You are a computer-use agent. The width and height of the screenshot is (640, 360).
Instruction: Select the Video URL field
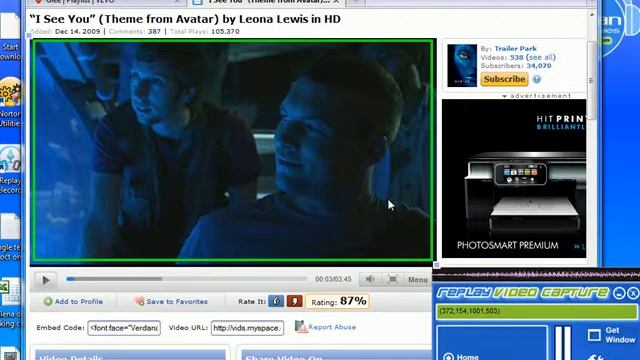(x=247, y=328)
